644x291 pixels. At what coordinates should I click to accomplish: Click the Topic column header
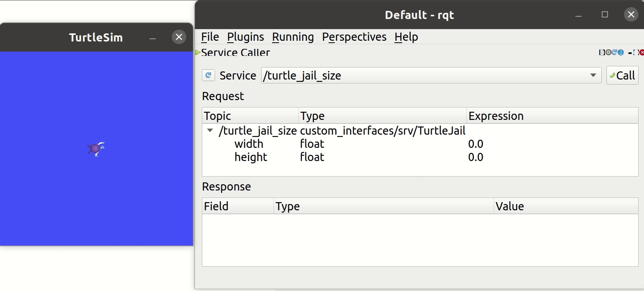pyautogui.click(x=250, y=116)
